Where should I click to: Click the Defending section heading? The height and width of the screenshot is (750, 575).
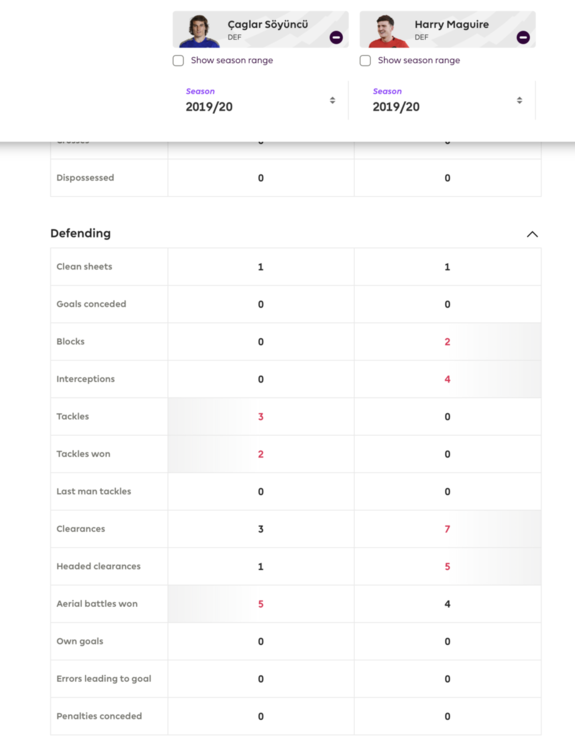click(80, 233)
